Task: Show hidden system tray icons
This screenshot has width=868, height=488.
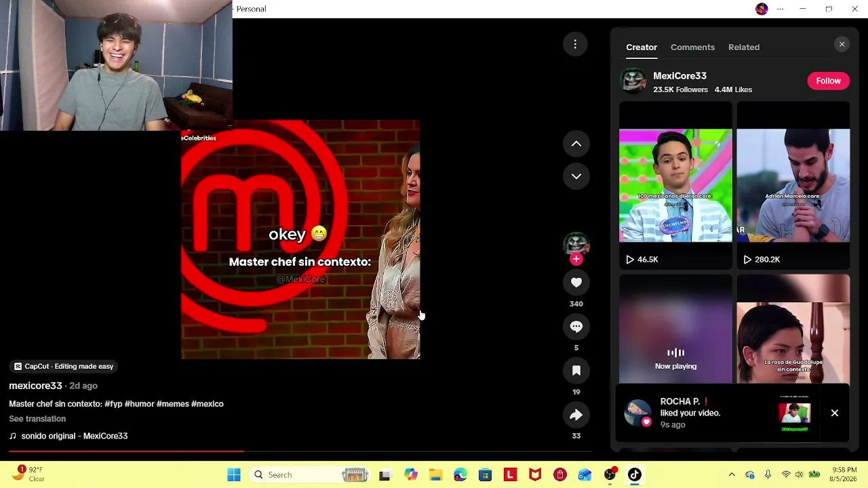Action: click(x=732, y=474)
